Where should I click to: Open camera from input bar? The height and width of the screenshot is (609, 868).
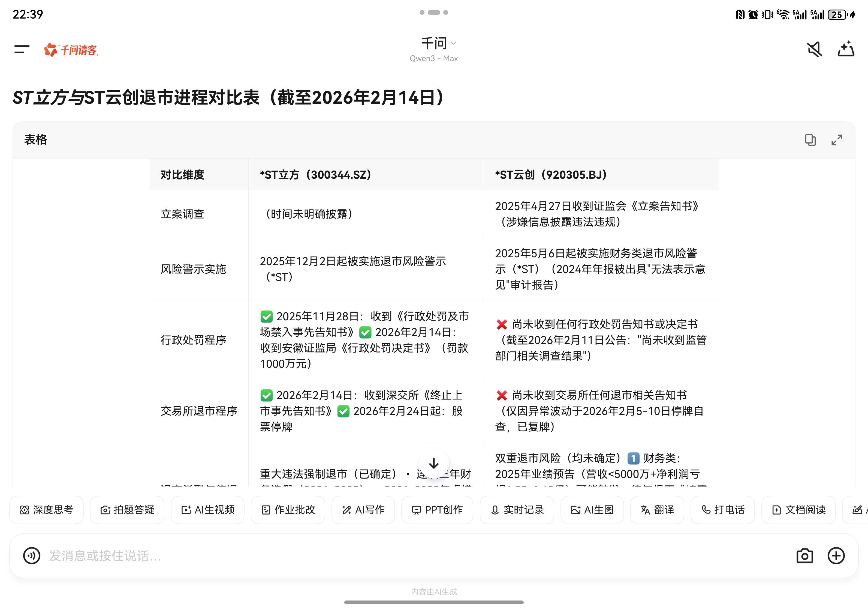(804, 556)
